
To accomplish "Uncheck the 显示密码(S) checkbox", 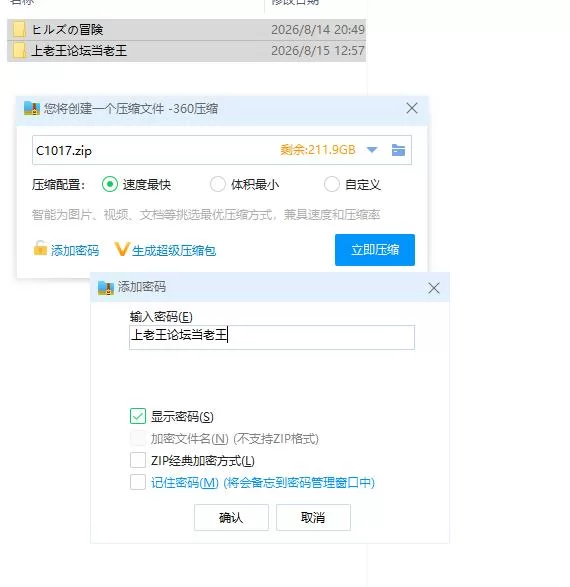I will click(138, 416).
